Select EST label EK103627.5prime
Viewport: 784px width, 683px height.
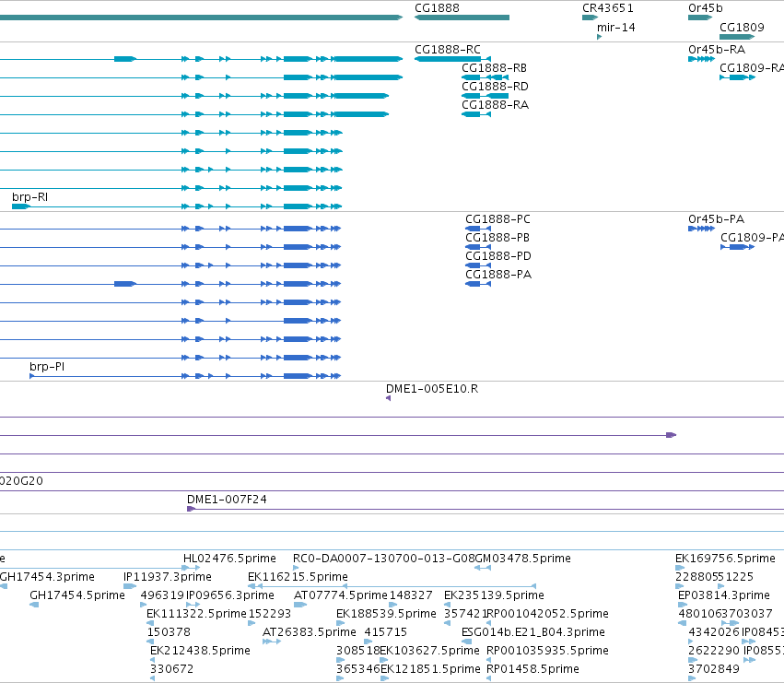[429, 651]
